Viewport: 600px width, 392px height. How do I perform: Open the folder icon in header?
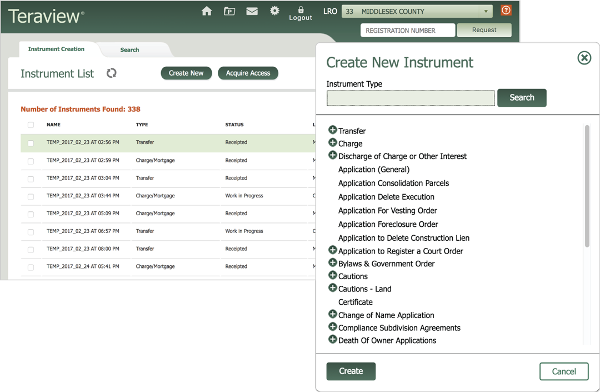229,11
